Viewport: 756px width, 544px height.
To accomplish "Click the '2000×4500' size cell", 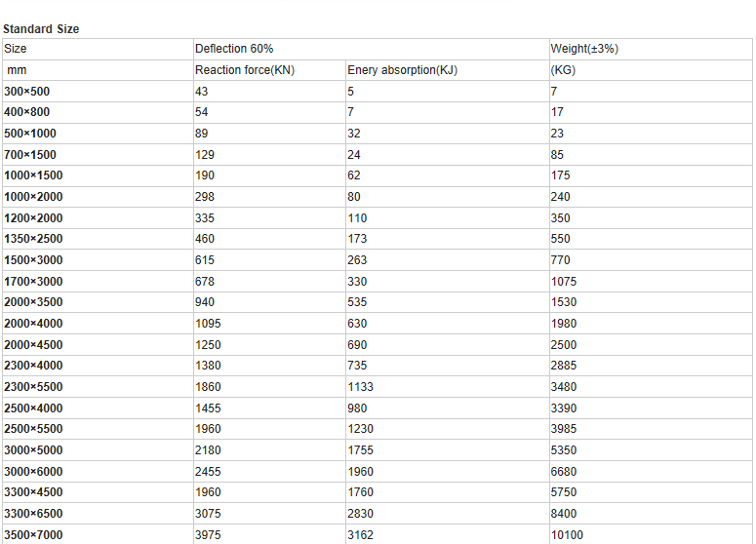I will tap(33, 345).
